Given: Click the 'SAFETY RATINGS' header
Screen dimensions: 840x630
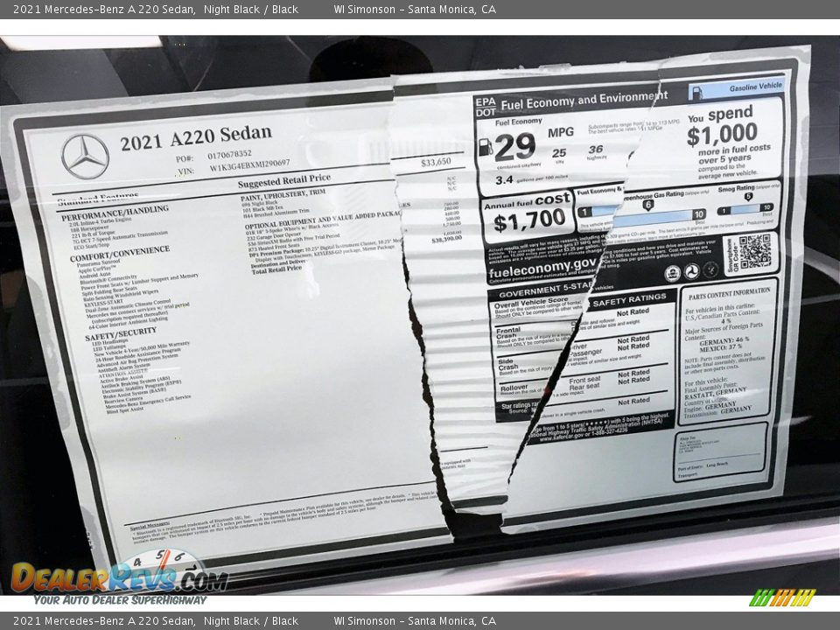Looking at the screenshot, I should [x=629, y=299].
